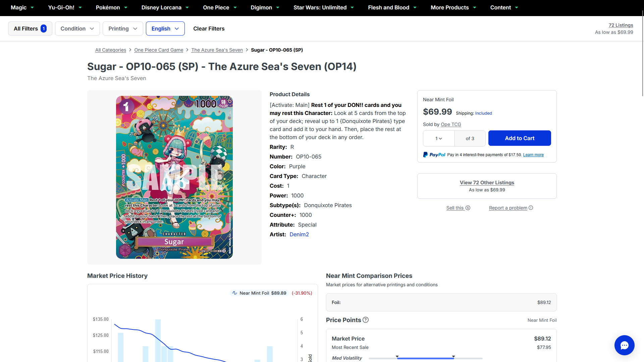Open the English language filter dropdown
644x362 pixels.
click(x=165, y=28)
